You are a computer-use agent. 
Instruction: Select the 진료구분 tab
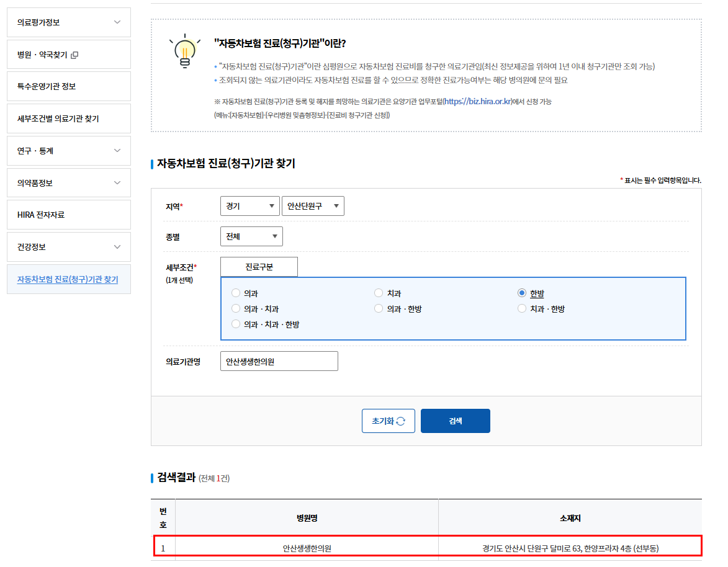coord(259,267)
